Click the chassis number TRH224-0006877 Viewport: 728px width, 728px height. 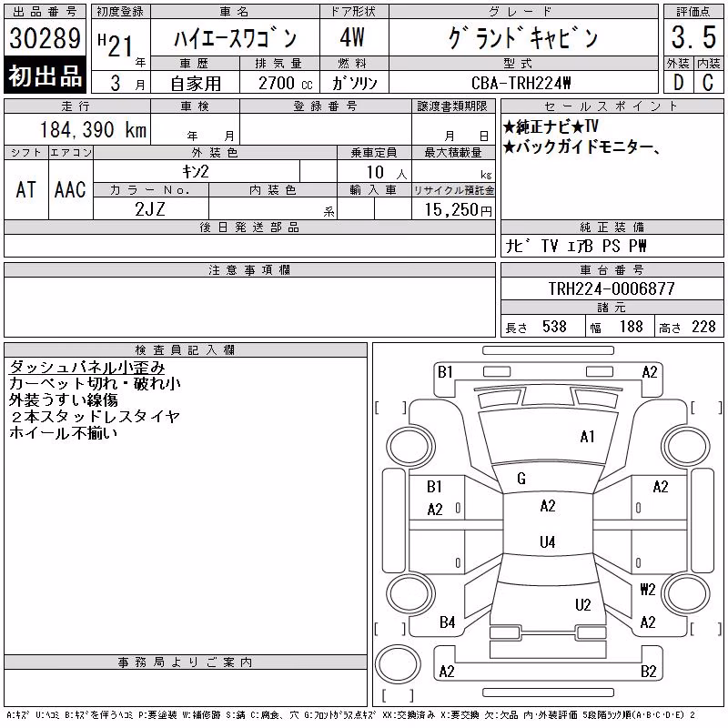(x=612, y=288)
